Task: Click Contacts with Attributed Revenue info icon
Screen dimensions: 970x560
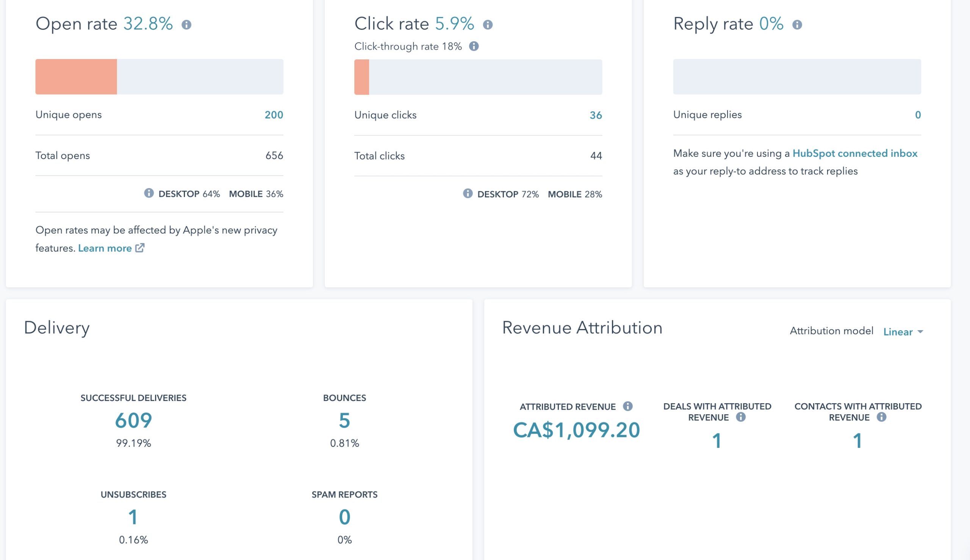Action: click(x=881, y=417)
